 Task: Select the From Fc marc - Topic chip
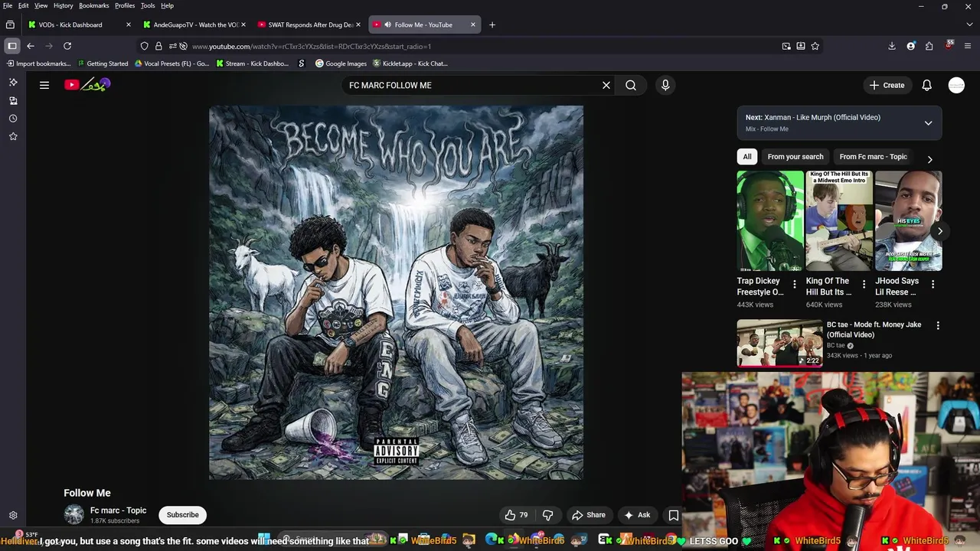(873, 157)
